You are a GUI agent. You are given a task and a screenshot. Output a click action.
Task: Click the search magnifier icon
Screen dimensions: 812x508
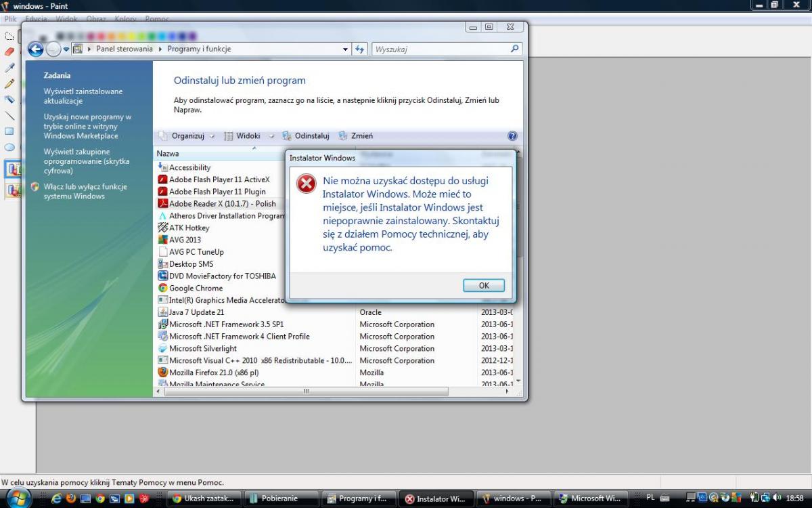click(x=515, y=49)
